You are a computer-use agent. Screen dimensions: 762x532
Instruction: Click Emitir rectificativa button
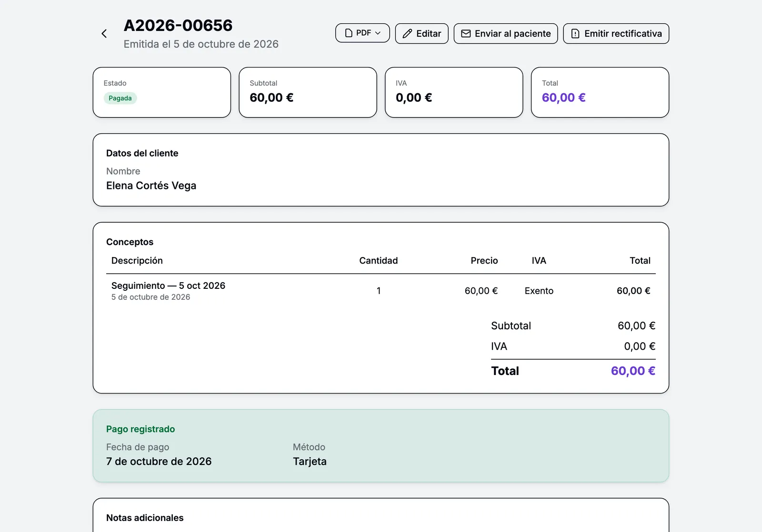click(x=616, y=34)
